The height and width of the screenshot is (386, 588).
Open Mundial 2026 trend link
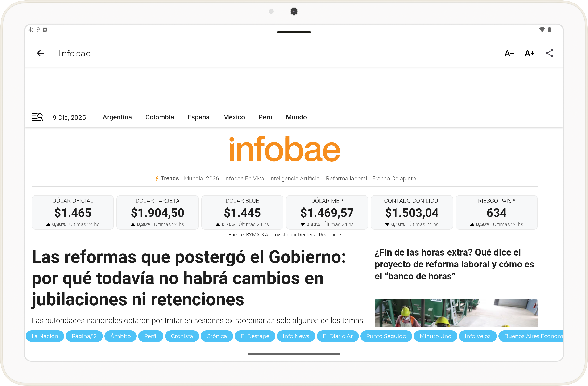pyautogui.click(x=201, y=178)
